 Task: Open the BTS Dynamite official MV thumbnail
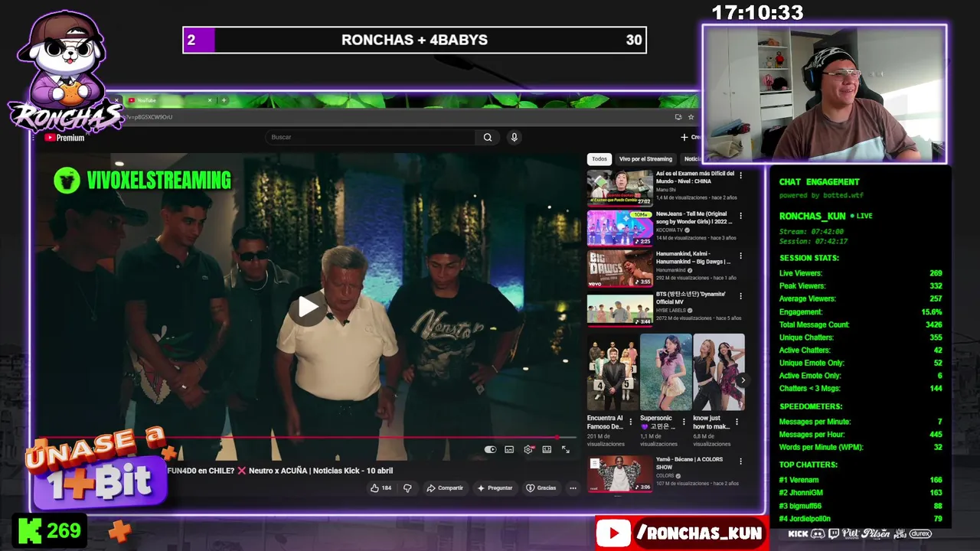619,308
